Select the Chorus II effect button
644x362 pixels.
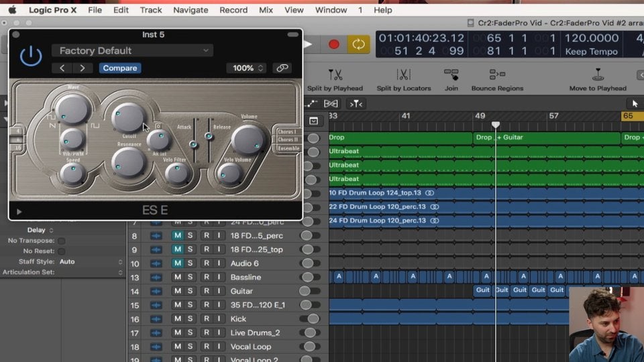[288, 139]
